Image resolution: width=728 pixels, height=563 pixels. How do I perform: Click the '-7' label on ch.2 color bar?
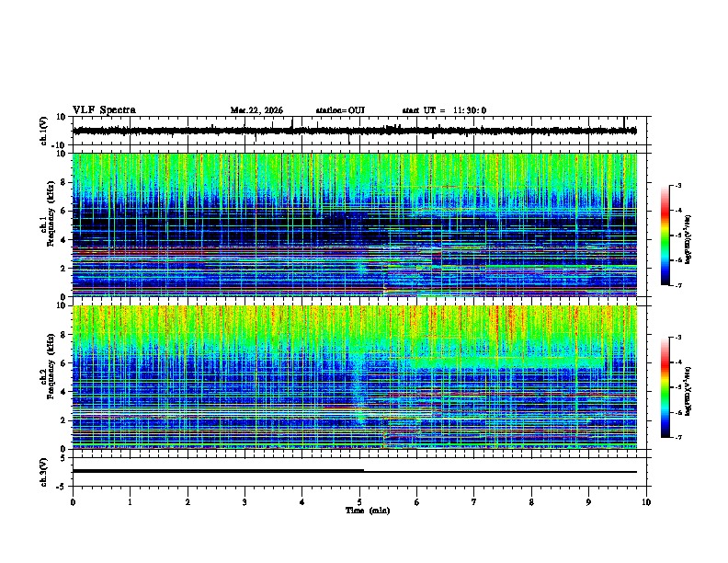pos(677,437)
